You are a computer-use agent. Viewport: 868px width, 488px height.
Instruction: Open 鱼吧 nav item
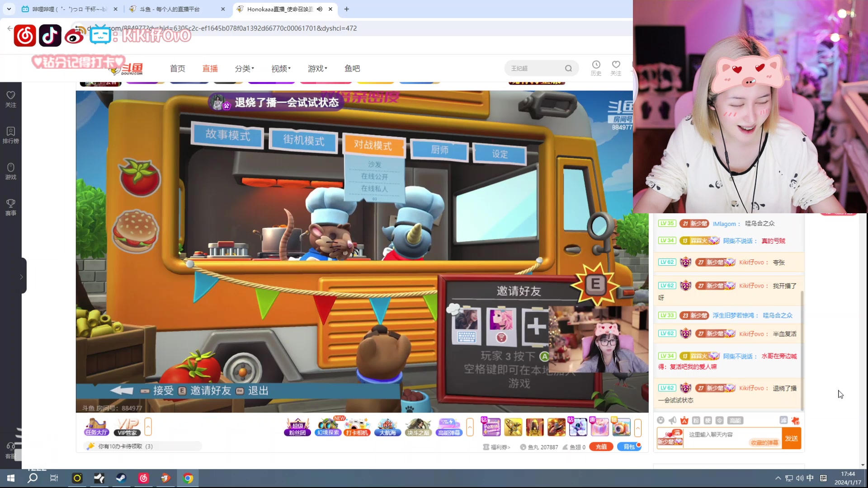pos(352,68)
